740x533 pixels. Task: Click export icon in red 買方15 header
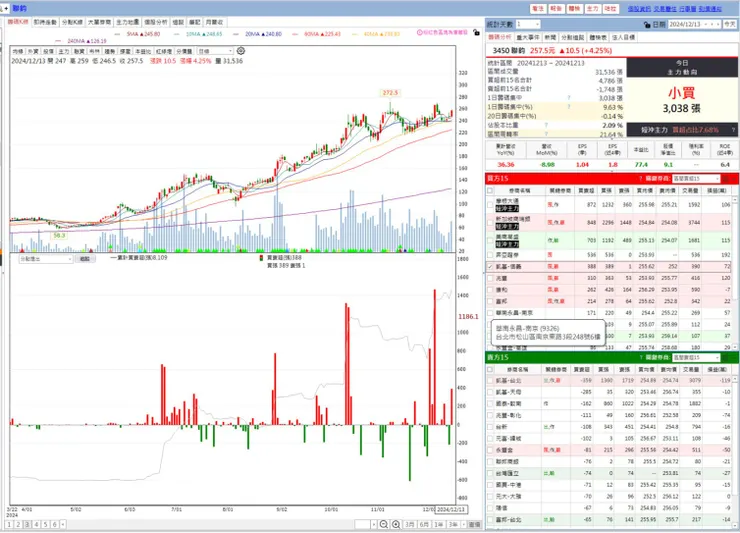pos(726,178)
